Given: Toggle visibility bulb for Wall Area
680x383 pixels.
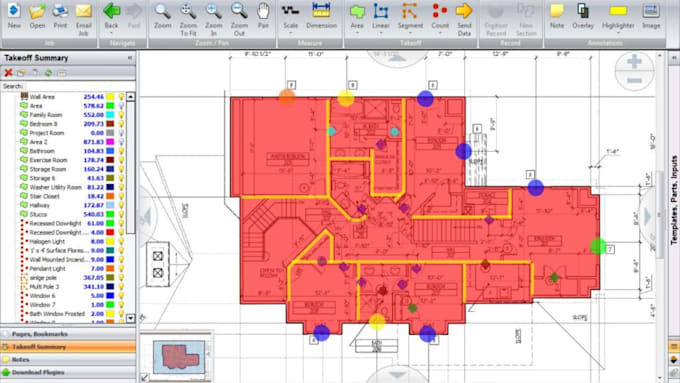Looking at the screenshot, I should click(121, 97).
